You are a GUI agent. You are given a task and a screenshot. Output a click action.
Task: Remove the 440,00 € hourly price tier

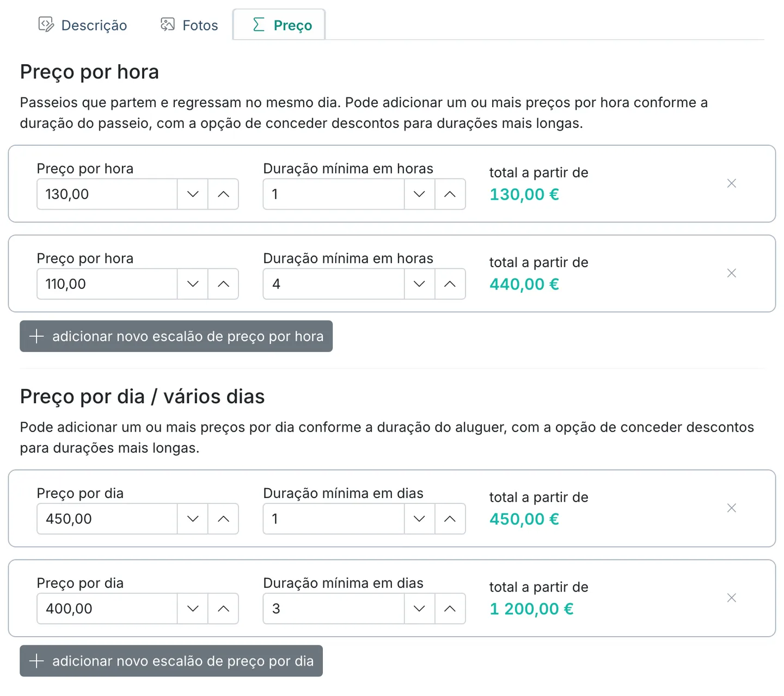(732, 273)
